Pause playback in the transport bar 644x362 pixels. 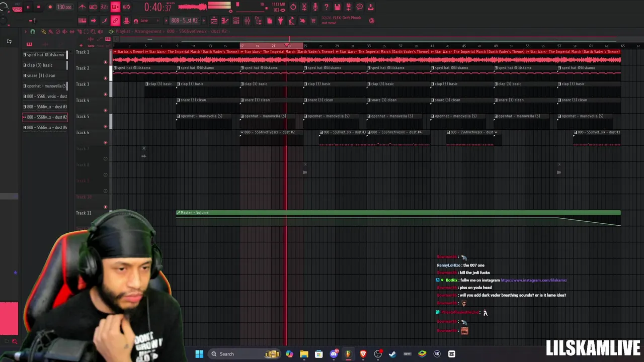tap(28, 7)
